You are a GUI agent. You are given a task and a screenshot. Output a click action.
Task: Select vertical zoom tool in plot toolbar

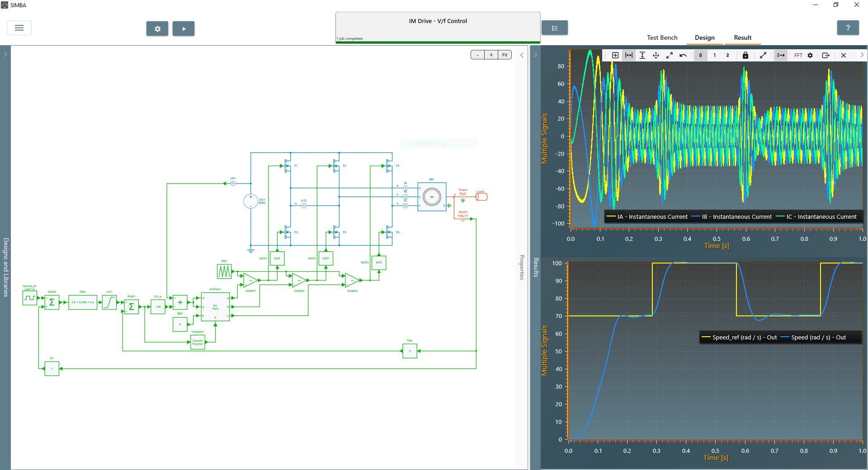[642, 55]
